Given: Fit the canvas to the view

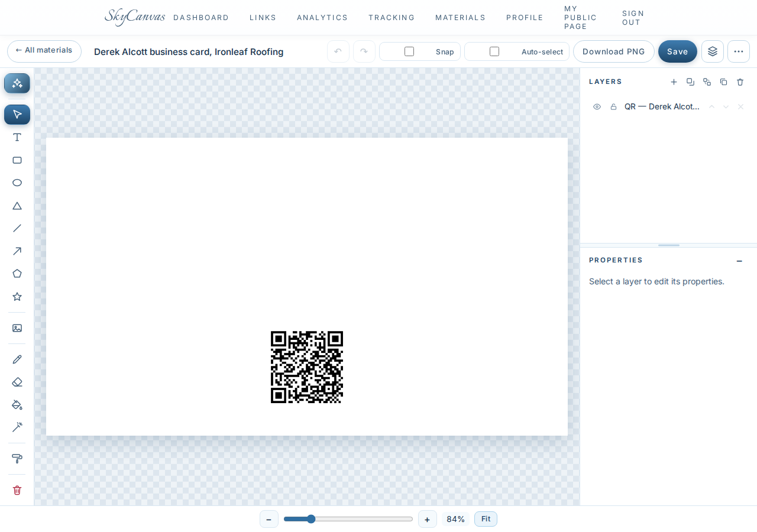Looking at the screenshot, I should click(486, 519).
